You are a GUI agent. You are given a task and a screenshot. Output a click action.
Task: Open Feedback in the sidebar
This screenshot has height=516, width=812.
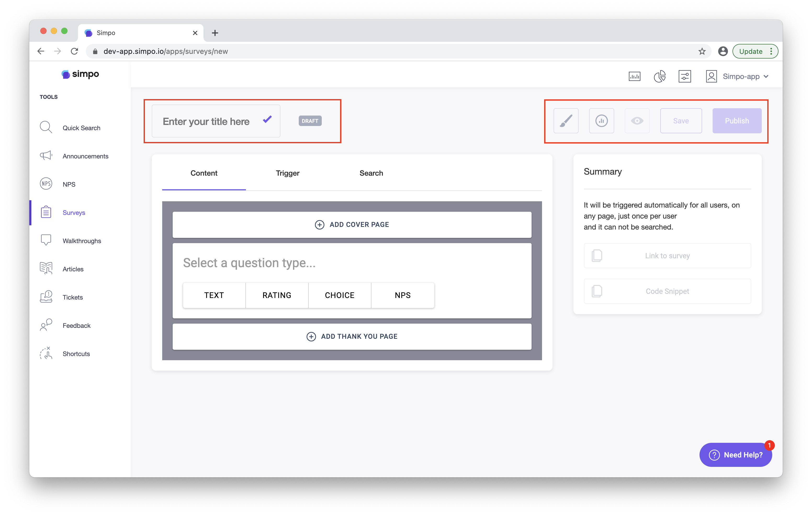[x=77, y=326]
